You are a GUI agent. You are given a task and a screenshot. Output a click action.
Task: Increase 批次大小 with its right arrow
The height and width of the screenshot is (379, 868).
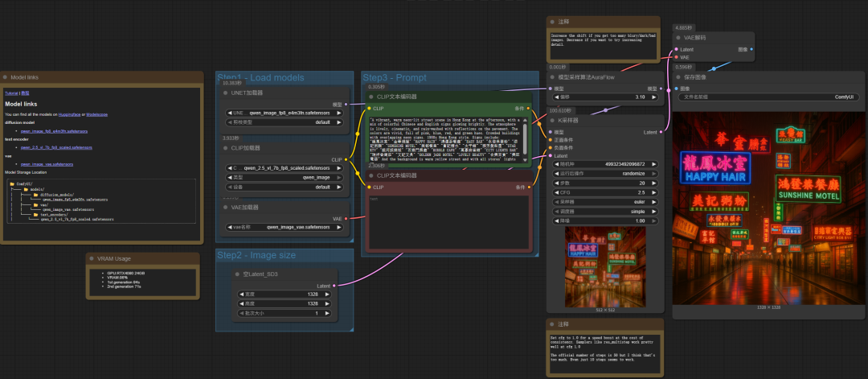tap(328, 313)
